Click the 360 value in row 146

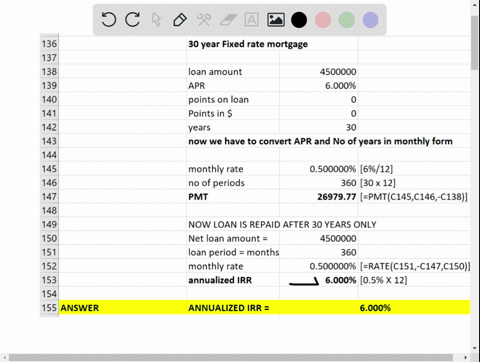pyautogui.click(x=348, y=183)
